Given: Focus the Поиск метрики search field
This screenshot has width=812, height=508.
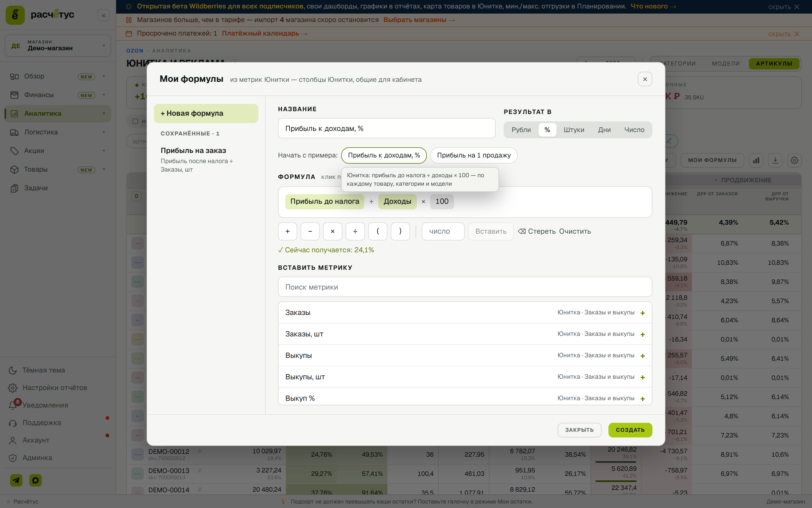Looking at the screenshot, I should coord(465,287).
